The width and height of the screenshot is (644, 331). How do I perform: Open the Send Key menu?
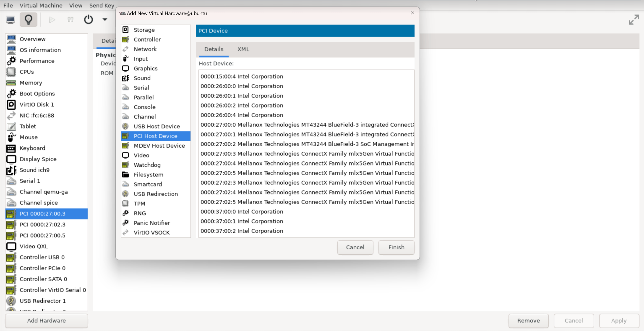(x=101, y=5)
